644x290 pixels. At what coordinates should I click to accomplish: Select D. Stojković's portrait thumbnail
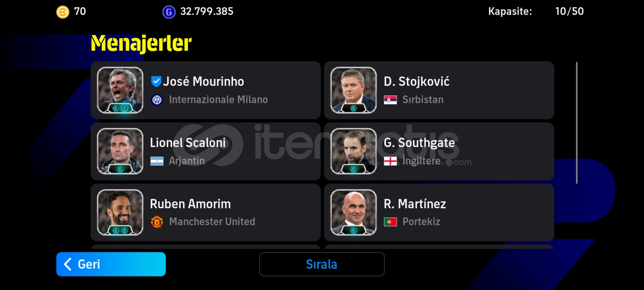point(353,90)
